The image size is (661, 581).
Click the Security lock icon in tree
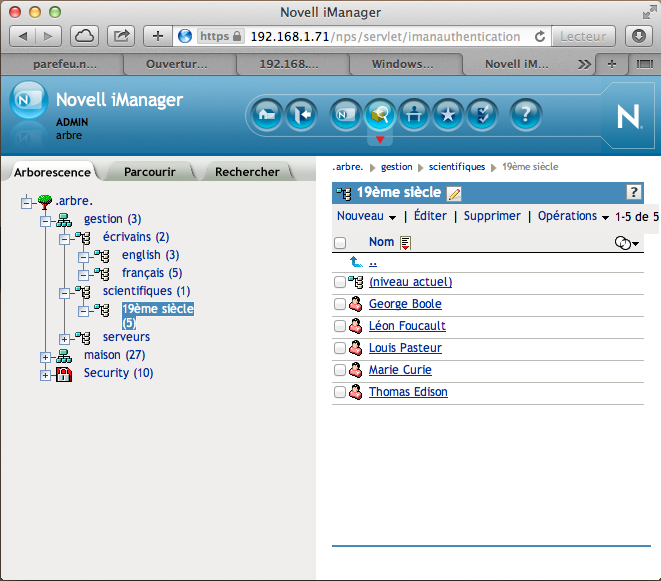click(64, 374)
